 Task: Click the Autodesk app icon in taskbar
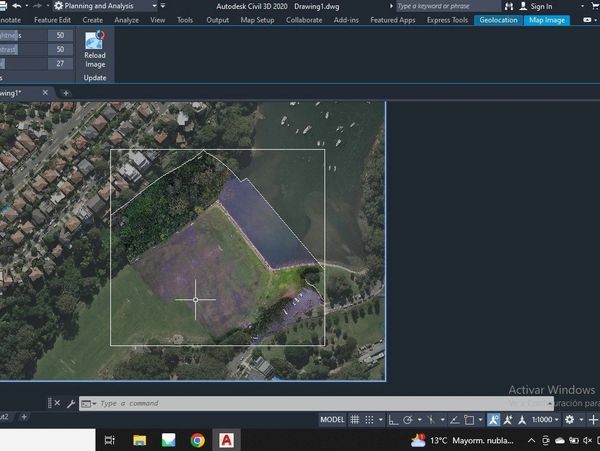pyautogui.click(x=227, y=440)
